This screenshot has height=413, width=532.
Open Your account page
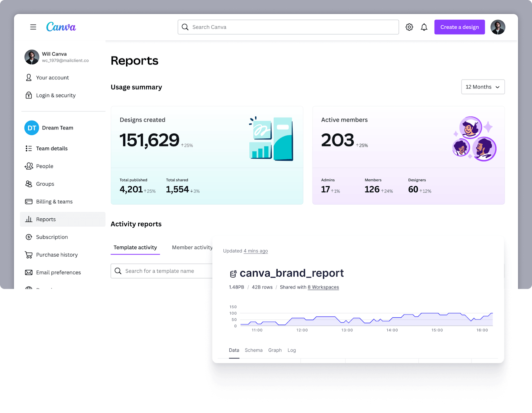point(53,78)
